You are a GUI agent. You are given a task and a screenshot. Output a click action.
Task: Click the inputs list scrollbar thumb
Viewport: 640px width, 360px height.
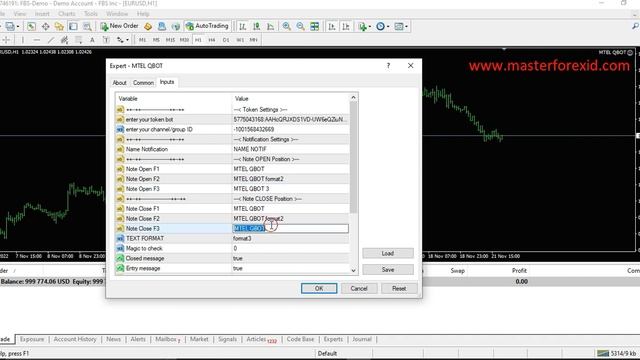353,158
